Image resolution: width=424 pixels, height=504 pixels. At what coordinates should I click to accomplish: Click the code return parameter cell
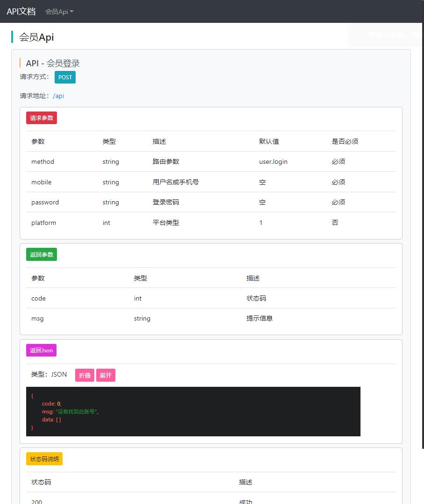click(38, 298)
